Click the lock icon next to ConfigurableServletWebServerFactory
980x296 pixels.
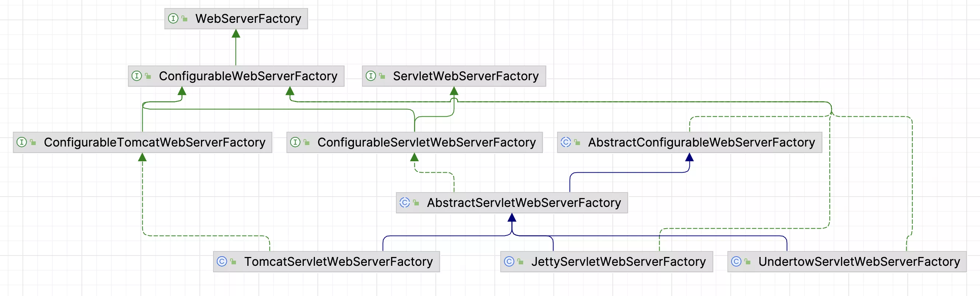click(307, 142)
